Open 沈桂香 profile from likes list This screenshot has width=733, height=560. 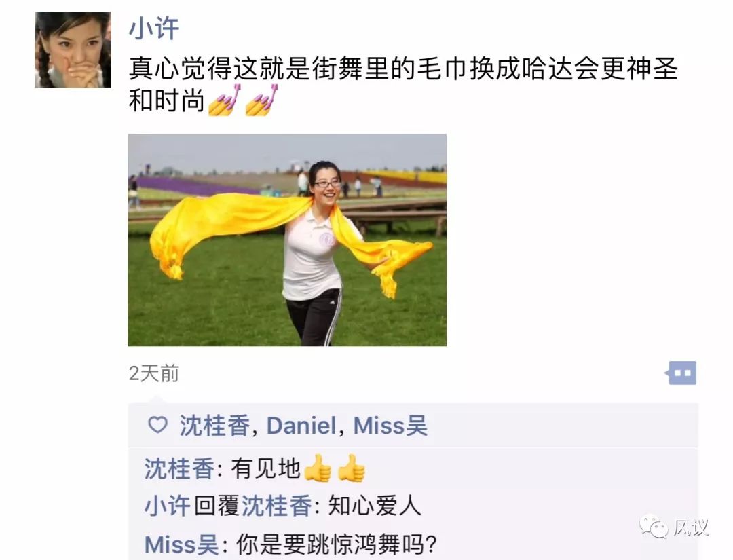click(x=214, y=426)
